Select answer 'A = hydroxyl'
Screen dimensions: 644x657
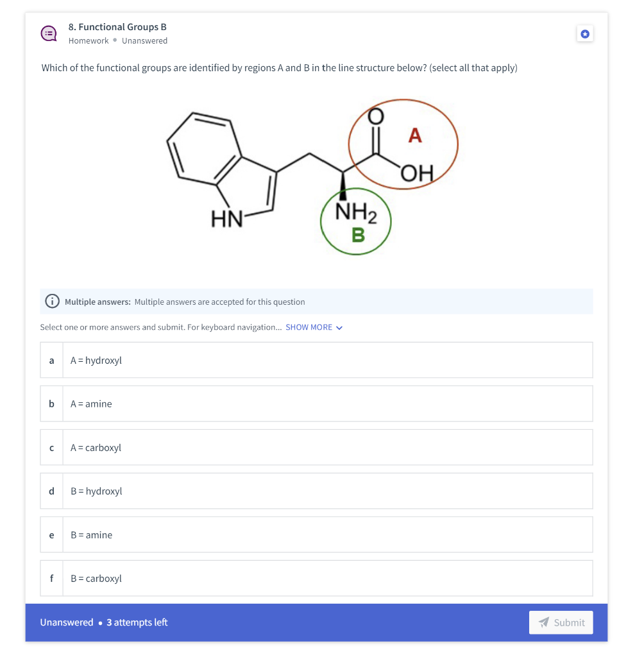[316, 361]
